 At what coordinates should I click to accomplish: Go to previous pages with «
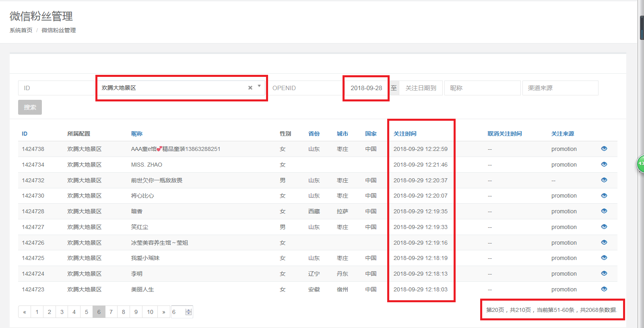click(25, 312)
